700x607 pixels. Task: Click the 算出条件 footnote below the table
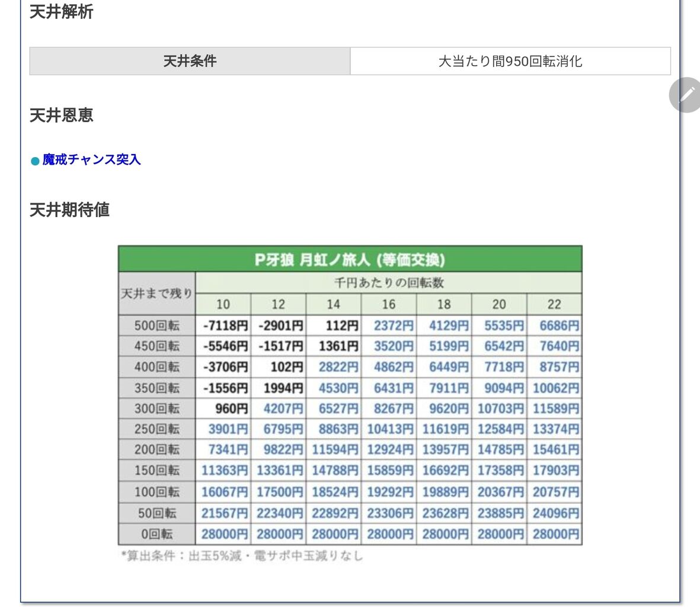[x=242, y=555]
